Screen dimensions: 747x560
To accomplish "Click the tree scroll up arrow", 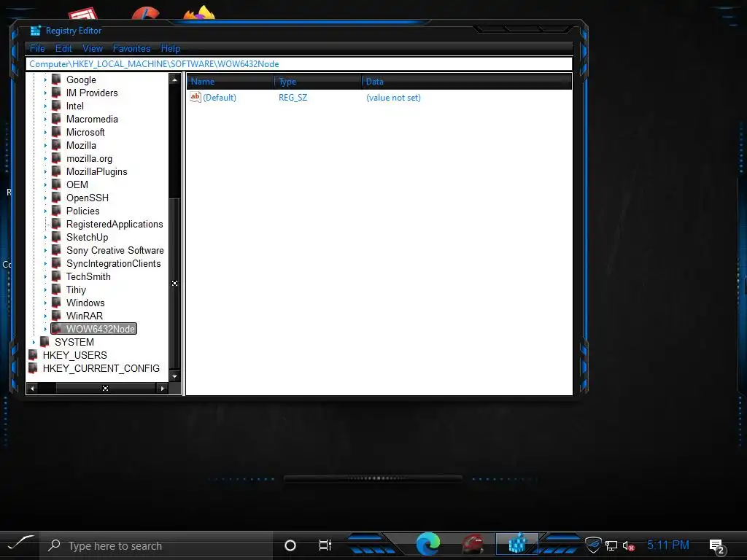I will pos(174,79).
